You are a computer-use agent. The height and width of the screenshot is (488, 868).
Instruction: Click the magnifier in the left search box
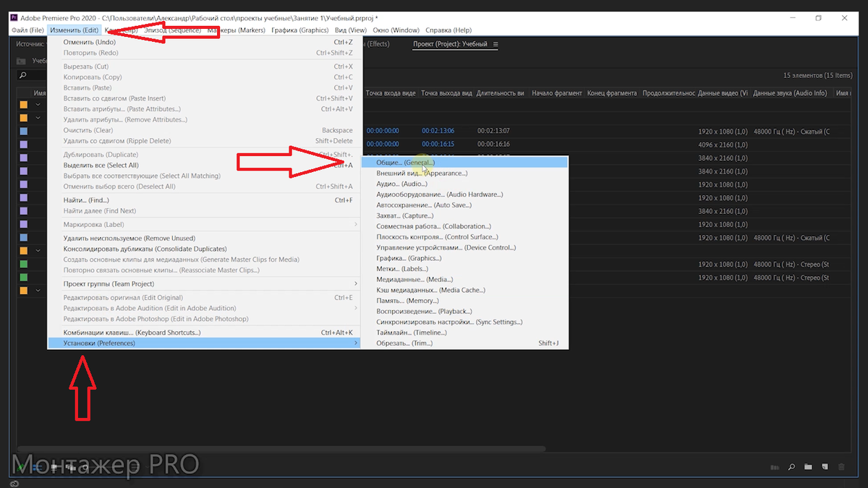(x=23, y=74)
